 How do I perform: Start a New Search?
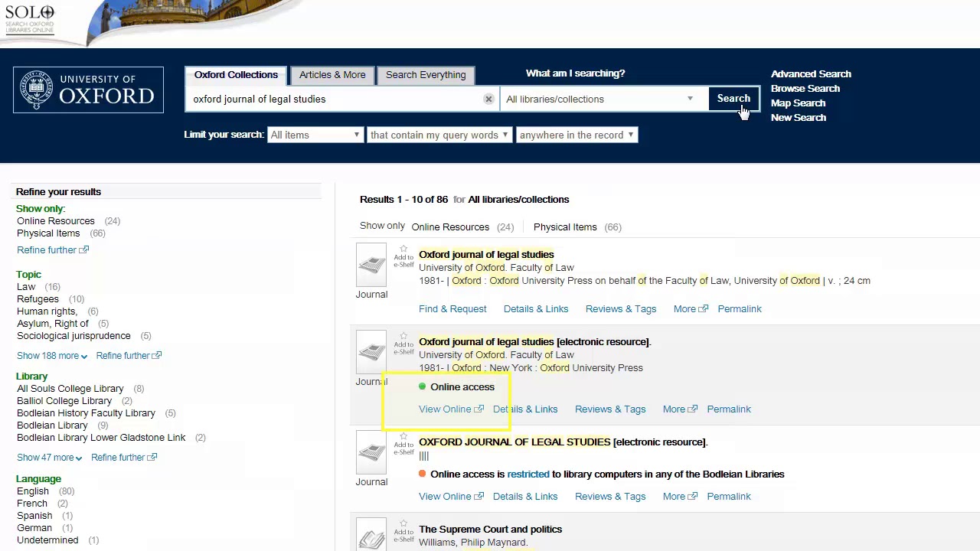799,118
